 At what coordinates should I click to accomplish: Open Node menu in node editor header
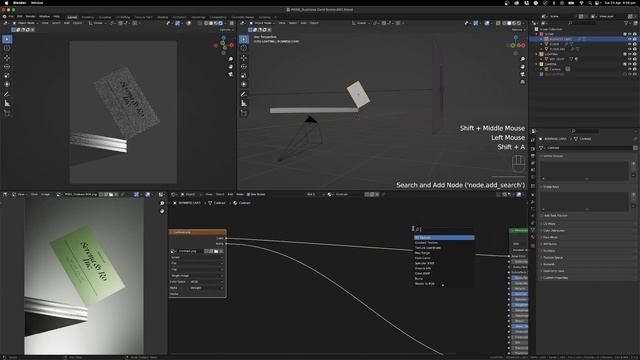point(240,194)
